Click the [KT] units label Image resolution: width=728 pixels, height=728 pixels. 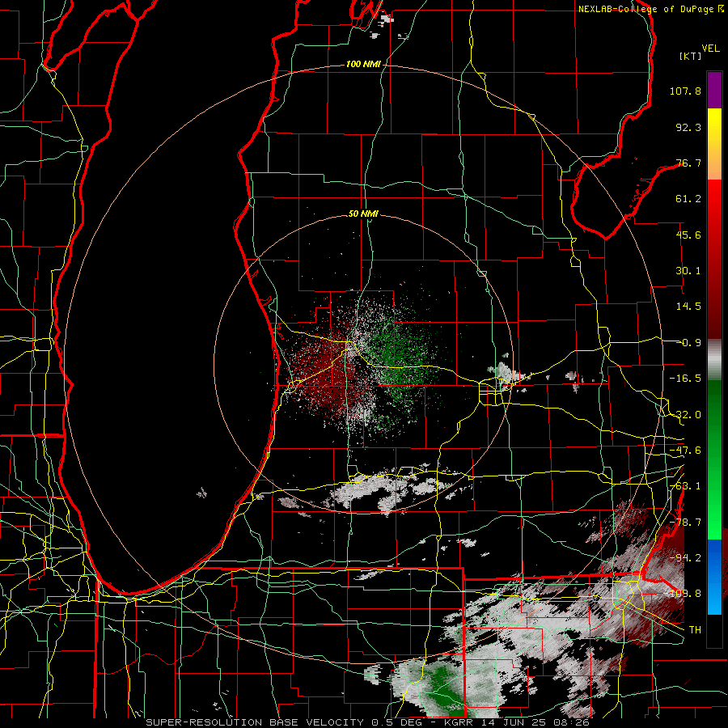(690, 56)
